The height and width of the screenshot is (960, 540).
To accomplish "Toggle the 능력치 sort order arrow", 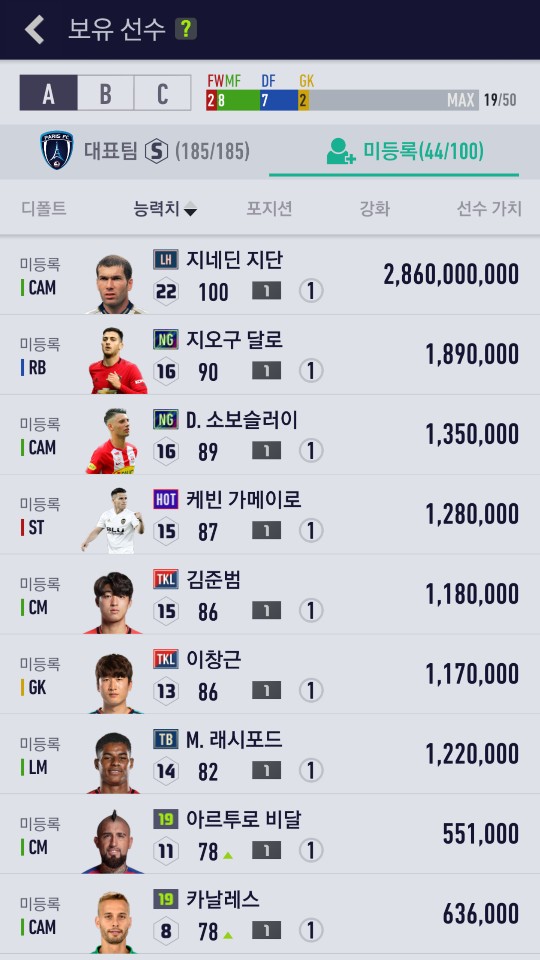I will 190,210.
